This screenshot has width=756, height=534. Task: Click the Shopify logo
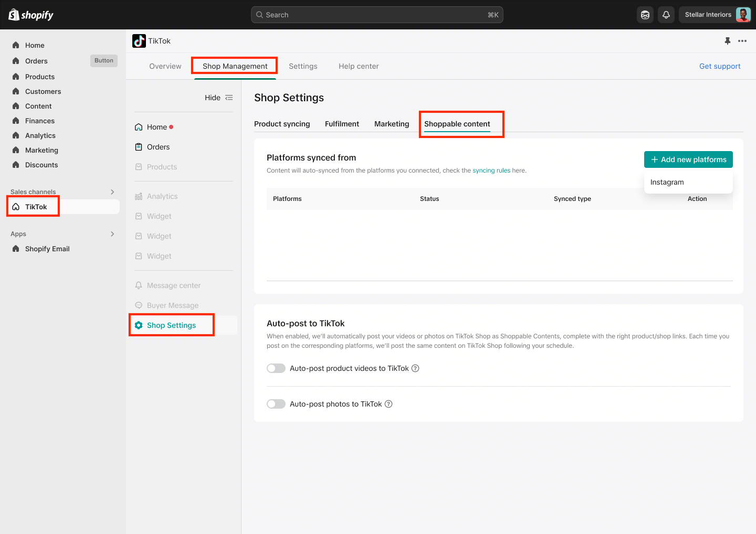pyautogui.click(x=31, y=15)
